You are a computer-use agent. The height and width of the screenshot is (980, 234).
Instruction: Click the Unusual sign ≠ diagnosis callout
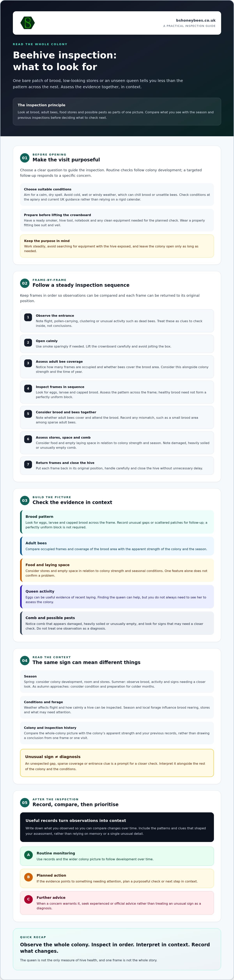pos(117,763)
